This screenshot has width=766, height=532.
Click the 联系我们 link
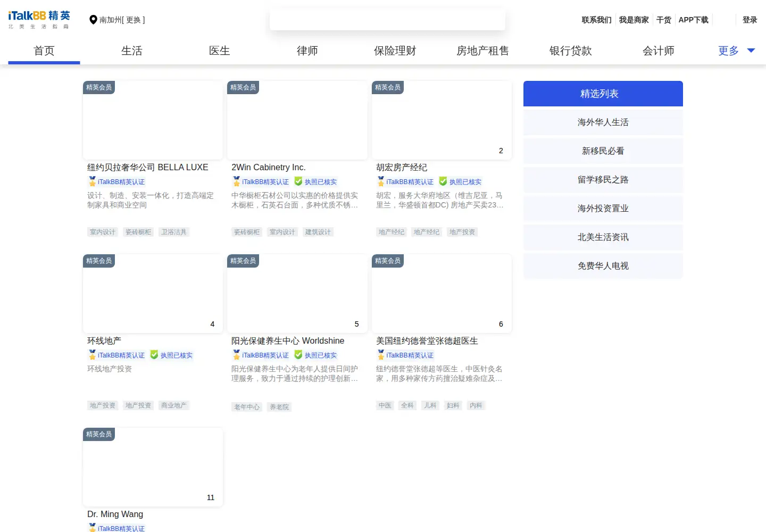click(596, 20)
